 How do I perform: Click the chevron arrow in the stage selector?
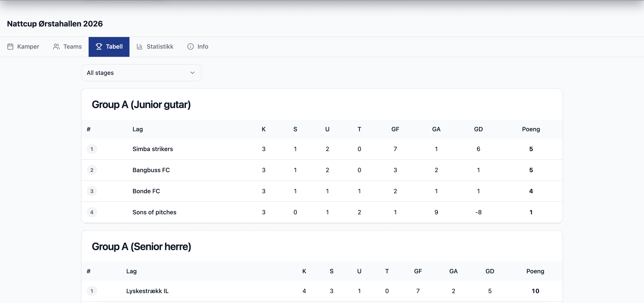click(x=192, y=73)
